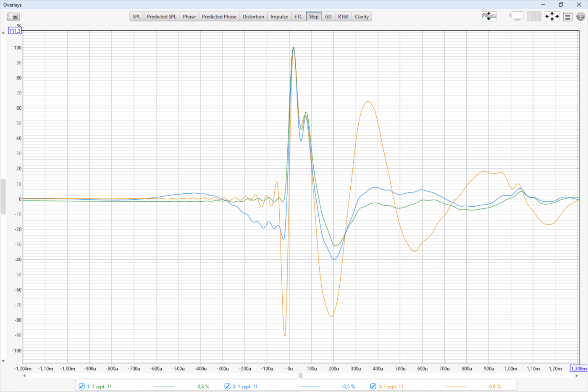The image size is (588, 392).
Task: Open the Distortion overlay tab
Action: click(253, 17)
